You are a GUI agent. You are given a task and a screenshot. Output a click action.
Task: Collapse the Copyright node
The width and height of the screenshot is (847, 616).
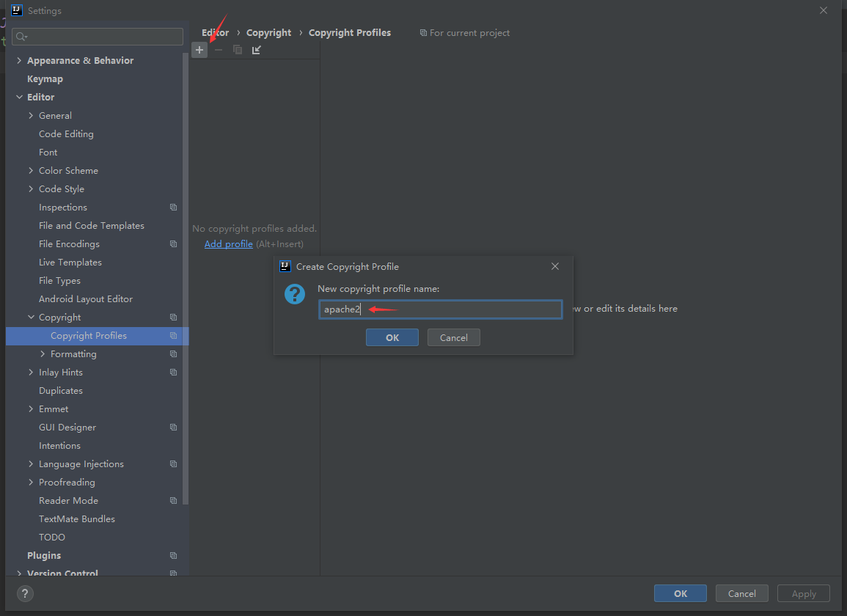(31, 318)
